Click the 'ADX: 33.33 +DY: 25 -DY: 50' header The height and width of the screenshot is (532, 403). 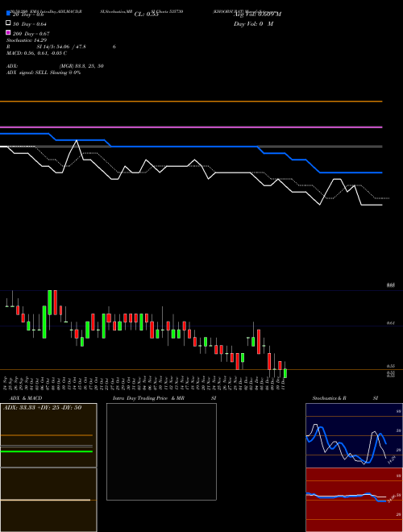(43, 408)
